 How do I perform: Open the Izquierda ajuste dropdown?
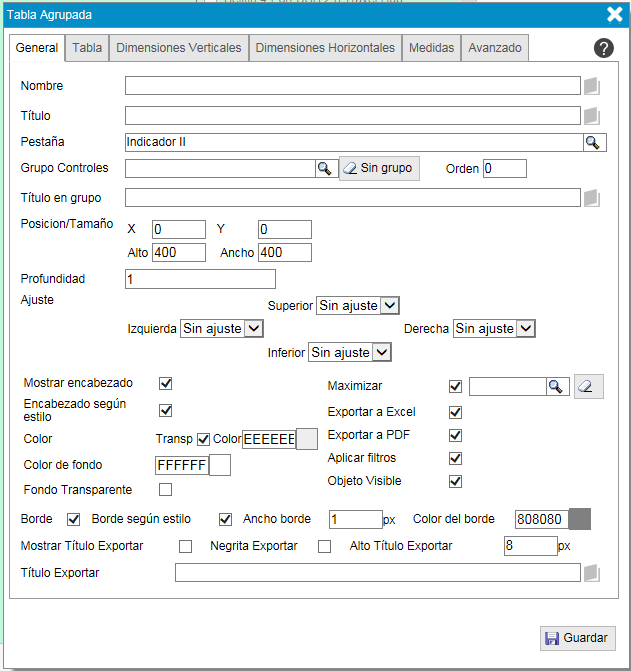(221, 328)
